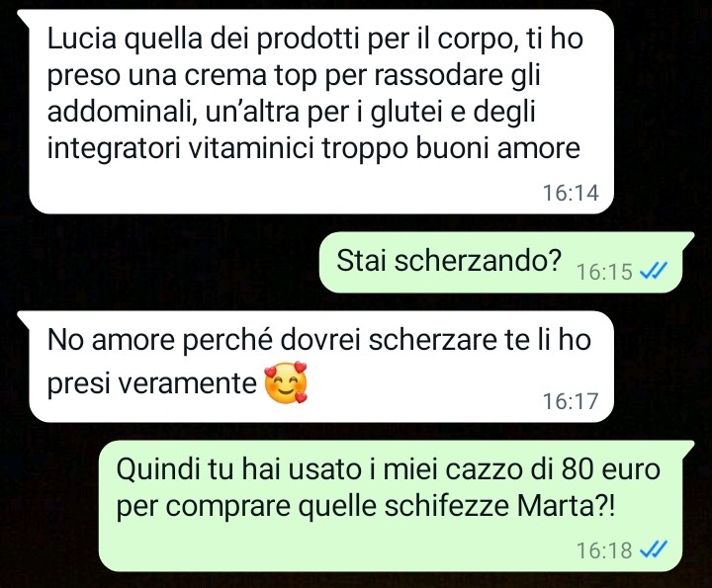712x588 pixels.
Task: Click the smiling hearts emoji
Action: pyautogui.click(x=286, y=382)
